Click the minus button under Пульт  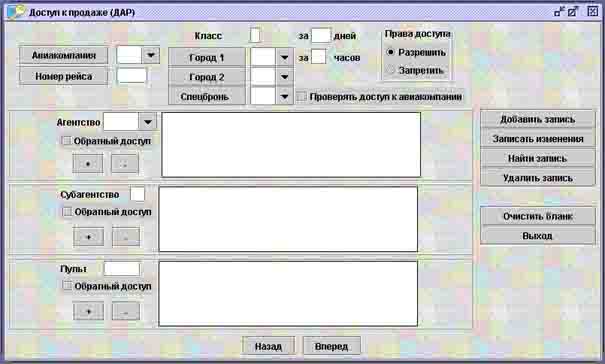[126, 311]
